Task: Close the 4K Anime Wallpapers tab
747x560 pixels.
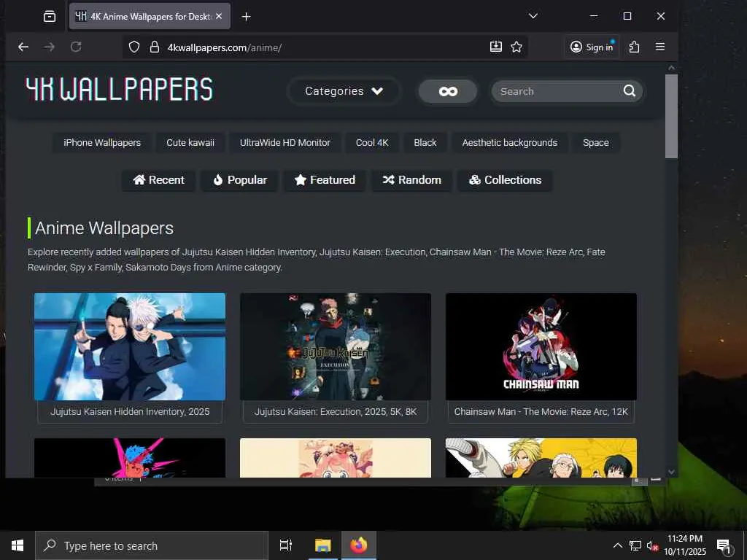Action: coord(219,16)
